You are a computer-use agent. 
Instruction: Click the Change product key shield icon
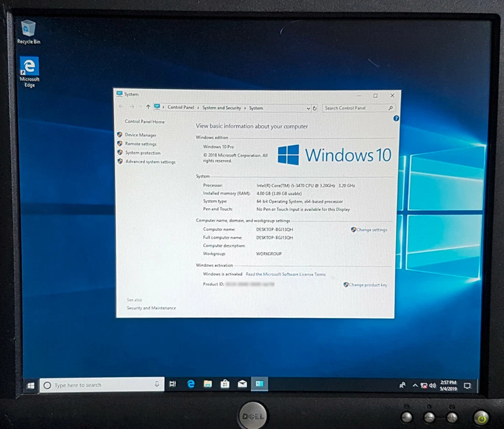tap(346, 284)
